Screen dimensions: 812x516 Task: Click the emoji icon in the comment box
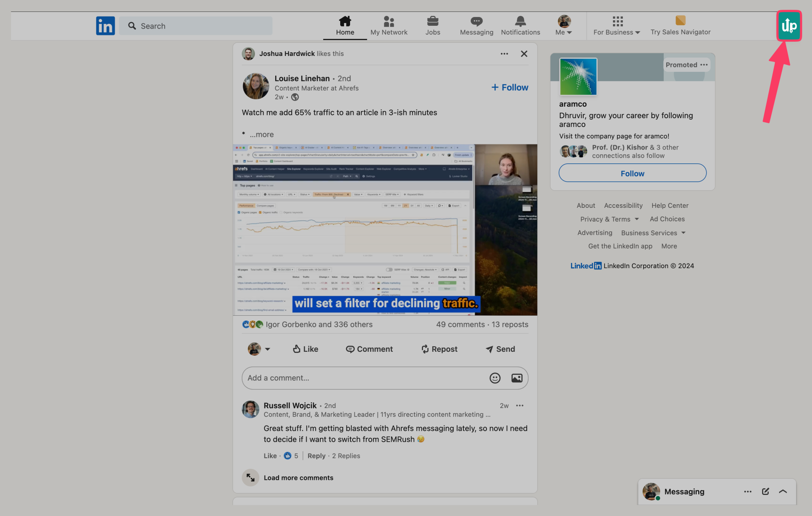click(x=495, y=378)
